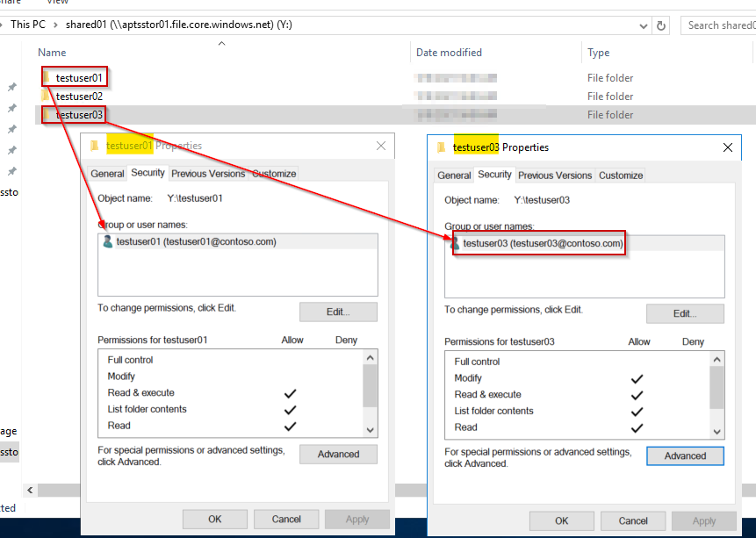Screen dimensions: 756x538
Task: Click permissions scroll down arrow in testuser01 dialog
Action: click(370, 429)
